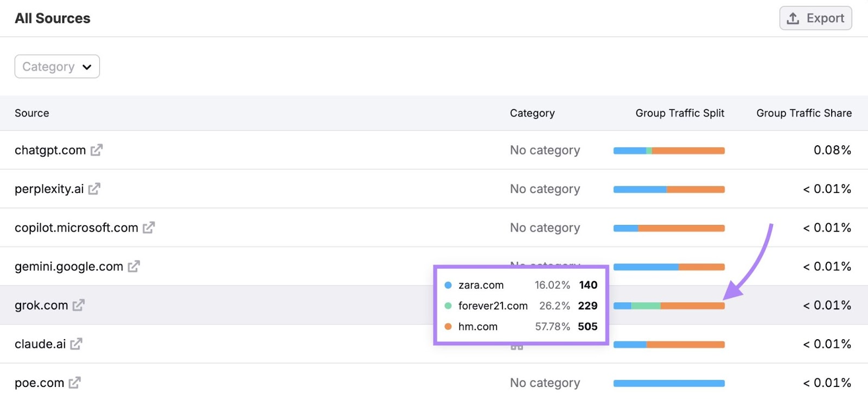This screenshot has width=868, height=401.
Task: Select the Group Traffic Split column header
Action: [x=679, y=113]
